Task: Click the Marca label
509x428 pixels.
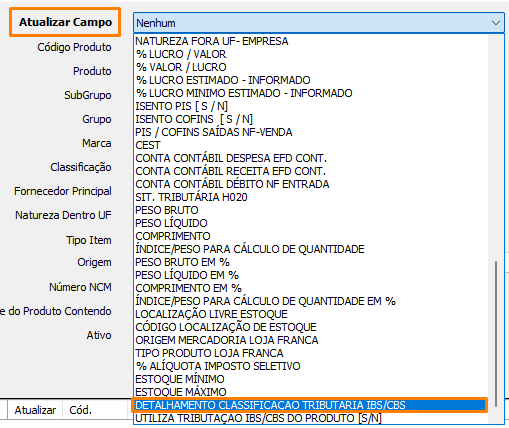Action: point(97,143)
